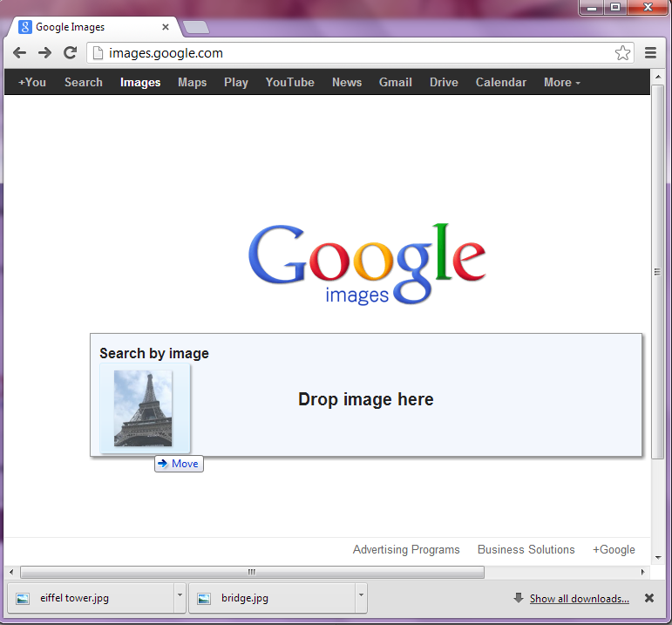Image resolution: width=672 pixels, height=625 pixels.
Task: Click the Google Images logo
Action: tap(367, 263)
